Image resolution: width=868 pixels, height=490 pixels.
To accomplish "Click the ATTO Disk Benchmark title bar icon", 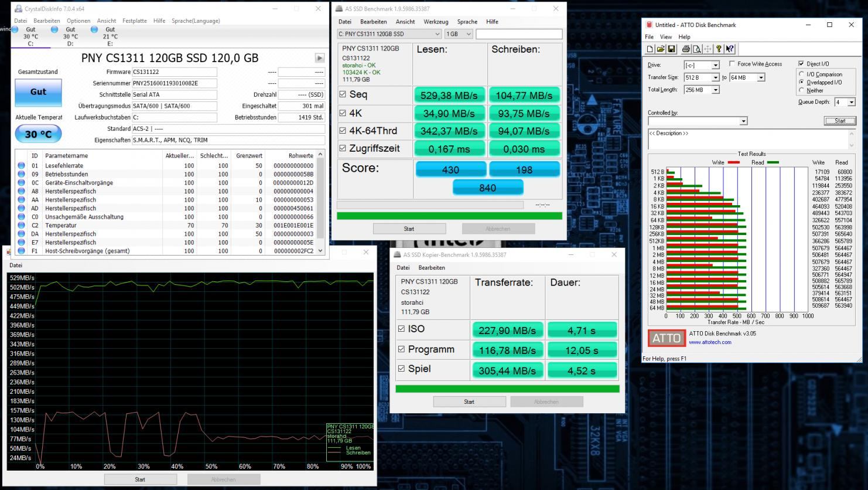I will coord(649,25).
